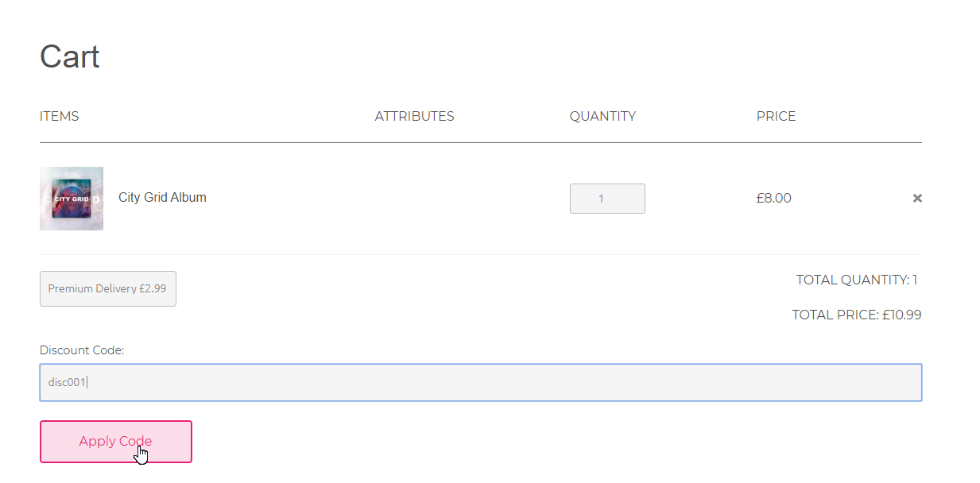Viewport: 980px width, 483px height.
Task: Click the City Grid album cover thumbnail
Action: pos(72,199)
